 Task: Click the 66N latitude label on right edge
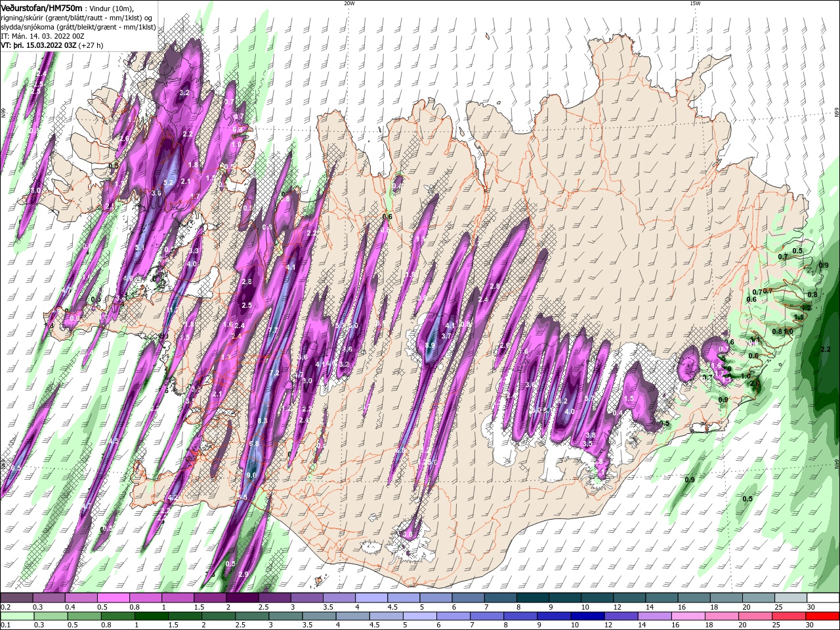click(837, 114)
